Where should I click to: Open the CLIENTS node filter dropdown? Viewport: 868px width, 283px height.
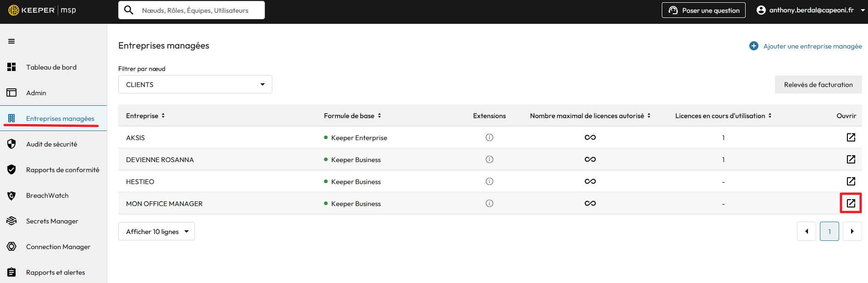click(x=195, y=84)
